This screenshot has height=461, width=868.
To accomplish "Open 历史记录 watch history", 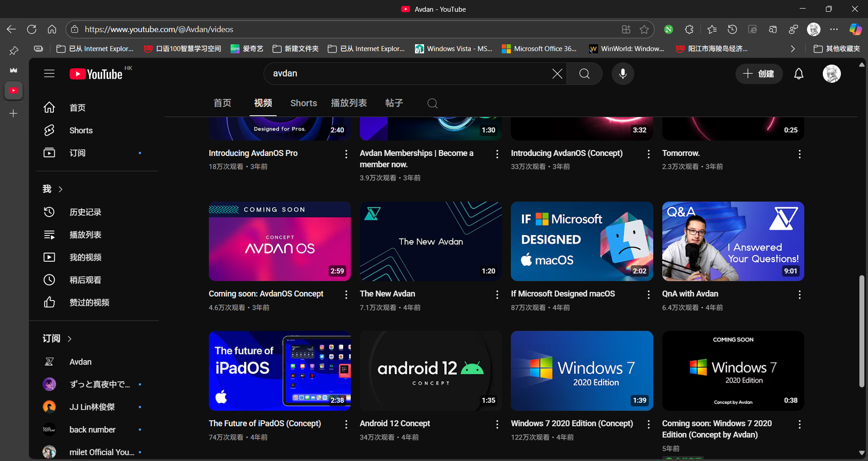I will pyautogui.click(x=97, y=212).
